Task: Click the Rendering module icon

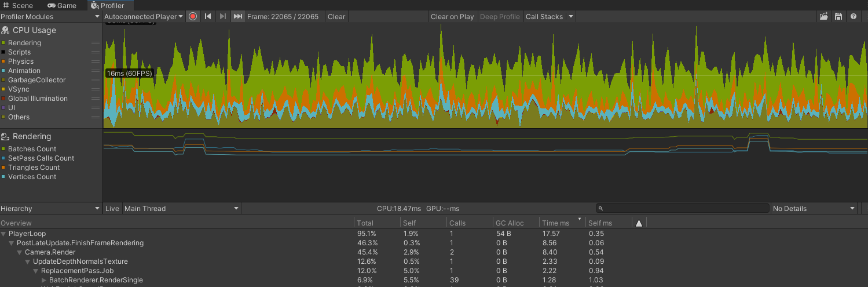Action: [x=5, y=137]
